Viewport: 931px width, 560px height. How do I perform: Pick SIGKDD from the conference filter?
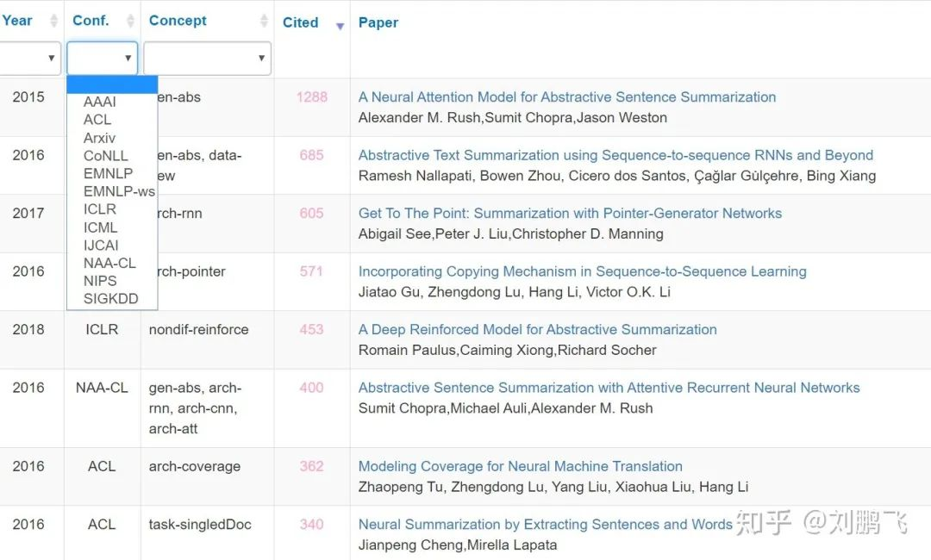(x=110, y=299)
